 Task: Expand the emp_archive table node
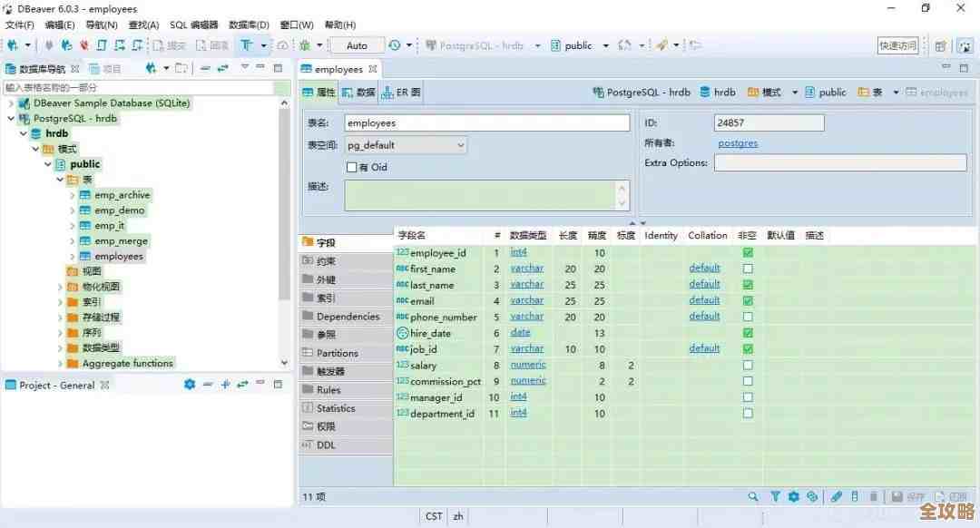click(73, 195)
